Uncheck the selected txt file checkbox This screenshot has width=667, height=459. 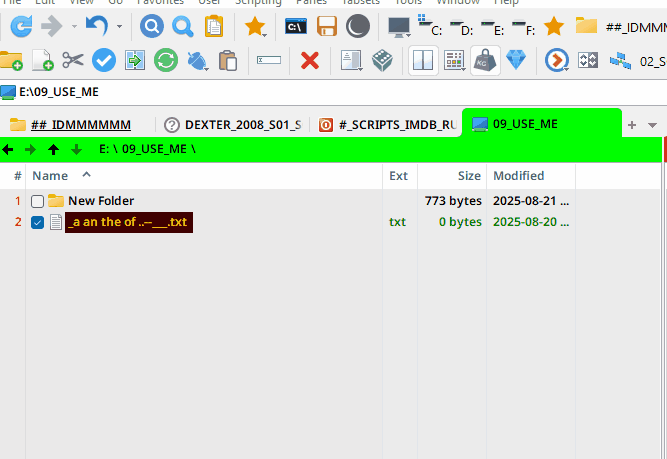pos(37,222)
